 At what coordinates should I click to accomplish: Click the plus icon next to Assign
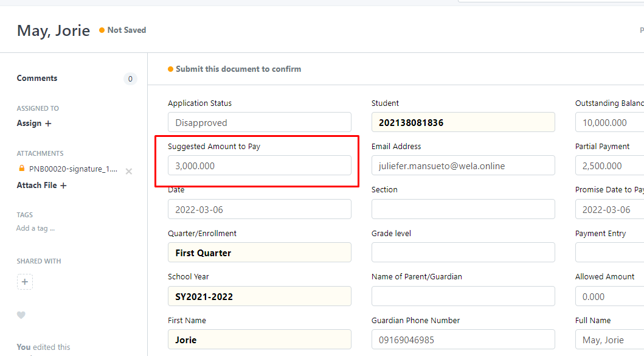pyautogui.click(x=48, y=124)
